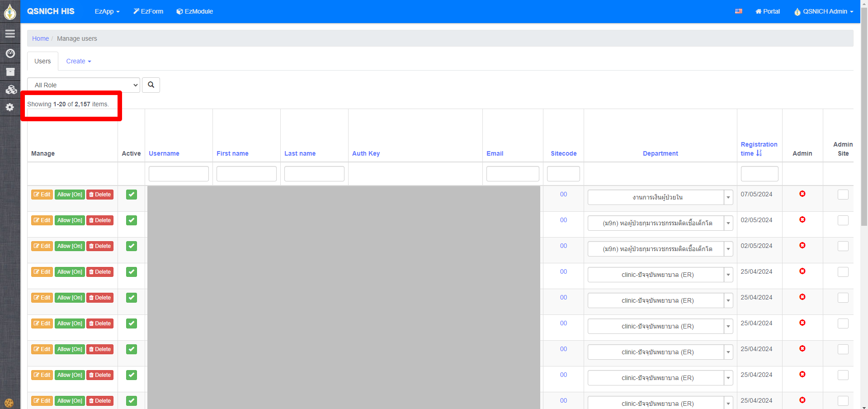Open the EzApp menu in navbar

pyautogui.click(x=107, y=11)
